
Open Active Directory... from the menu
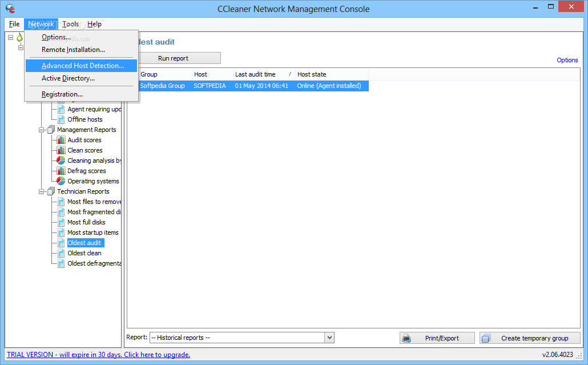click(82, 78)
